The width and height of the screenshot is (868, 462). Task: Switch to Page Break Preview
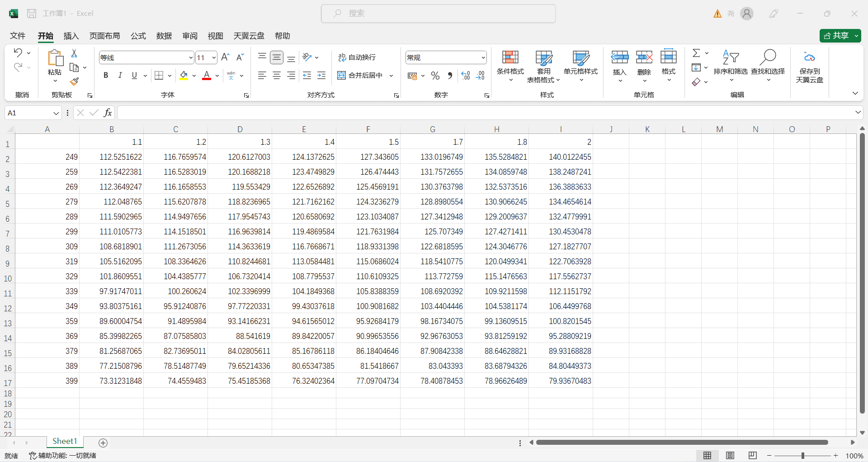[x=753, y=456]
